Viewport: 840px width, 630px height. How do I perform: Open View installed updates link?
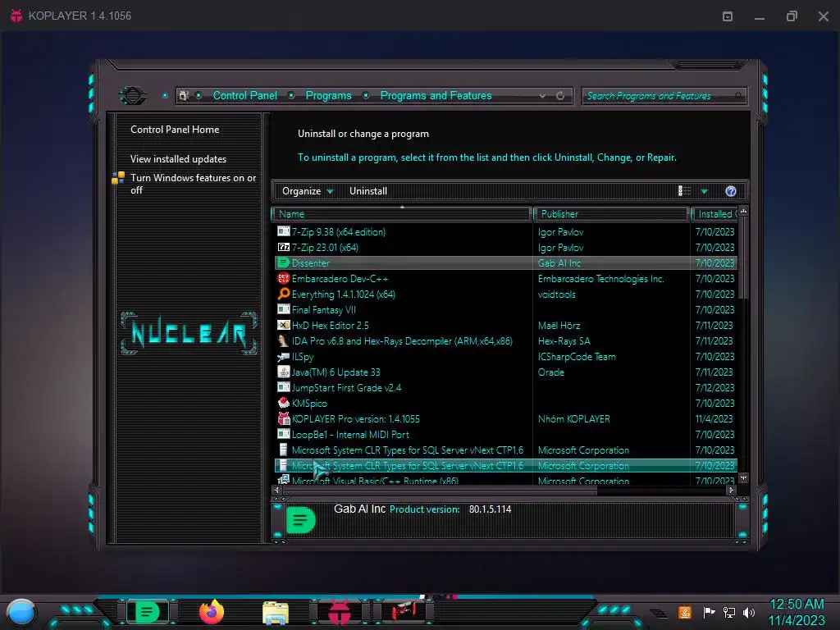pos(178,159)
